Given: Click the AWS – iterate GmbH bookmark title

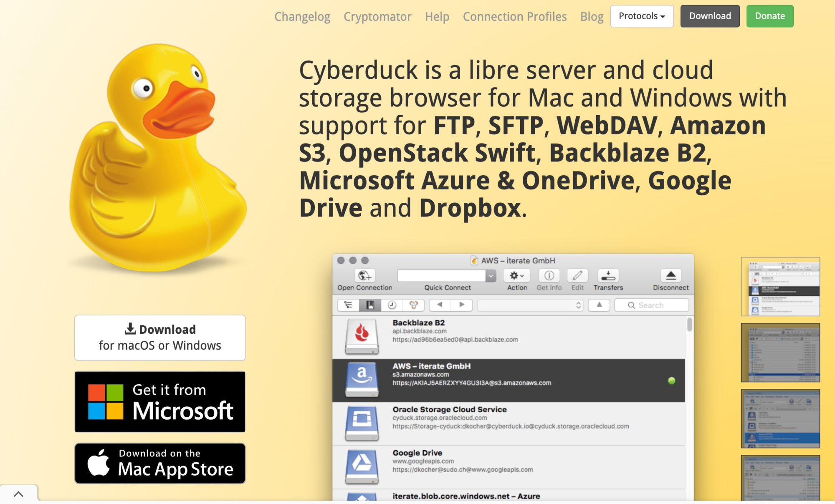Looking at the screenshot, I should pos(431,366).
